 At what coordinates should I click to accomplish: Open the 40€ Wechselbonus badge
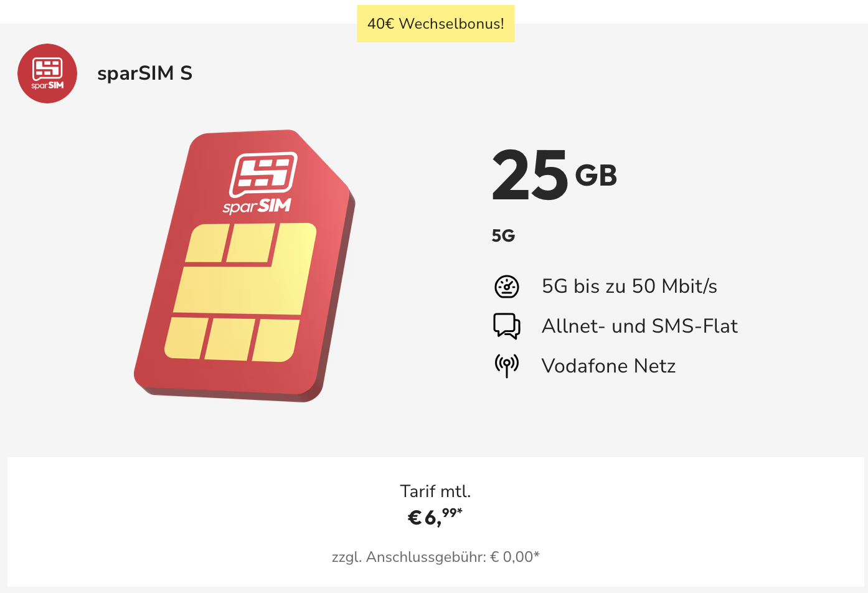436,24
